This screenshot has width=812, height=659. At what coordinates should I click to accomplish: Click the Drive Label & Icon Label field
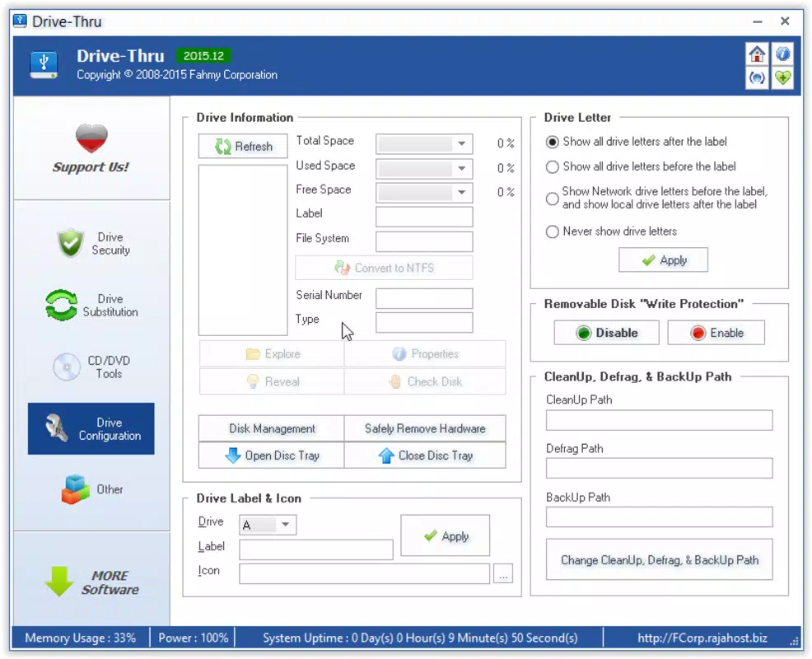(316, 549)
